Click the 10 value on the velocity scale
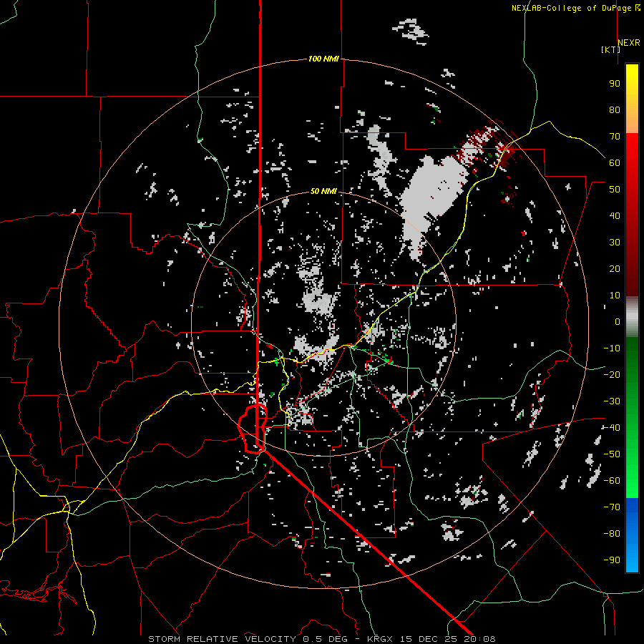This screenshot has width=644, height=644. coord(615,296)
